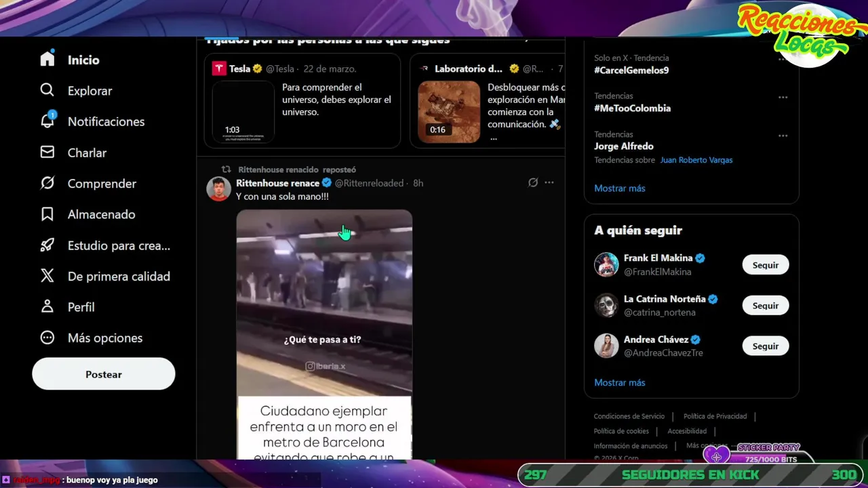Viewport: 868px width, 488px height.
Task: Click Rittenhouse renacido reposteó label
Action: click(297, 169)
